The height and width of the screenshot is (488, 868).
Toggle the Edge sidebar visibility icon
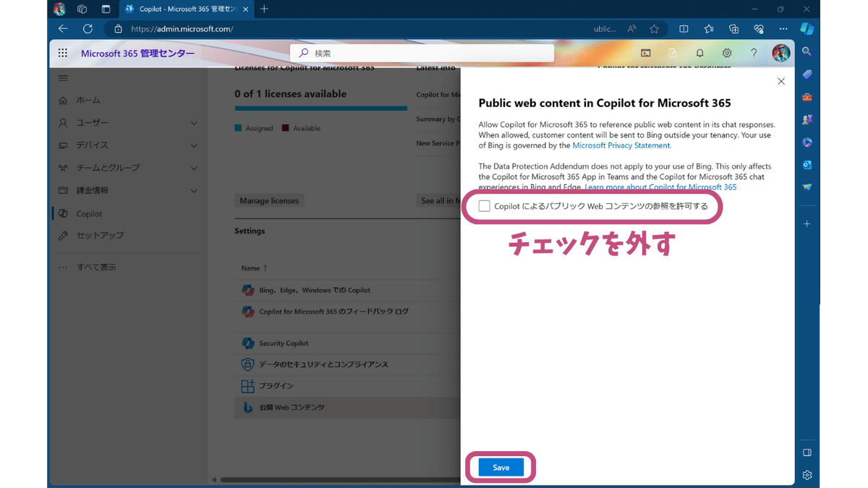(807, 453)
